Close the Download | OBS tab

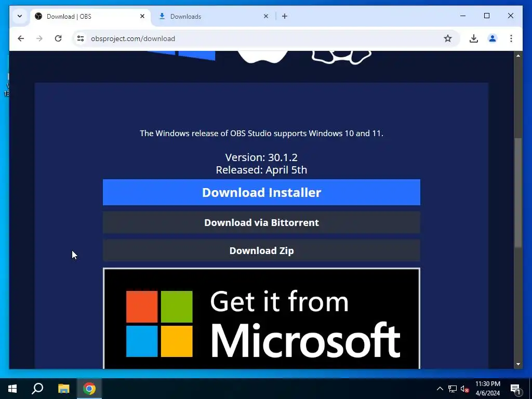(x=142, y=16)
